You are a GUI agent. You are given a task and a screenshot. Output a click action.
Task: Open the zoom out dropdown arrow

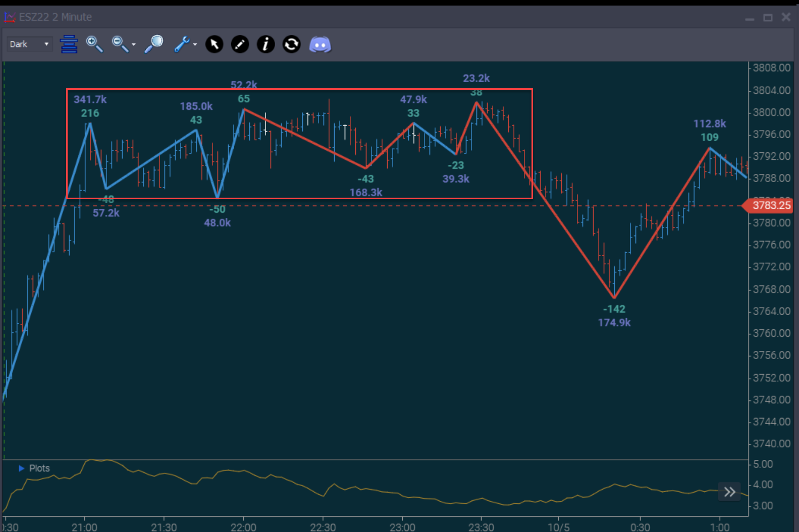pos(134,45)
